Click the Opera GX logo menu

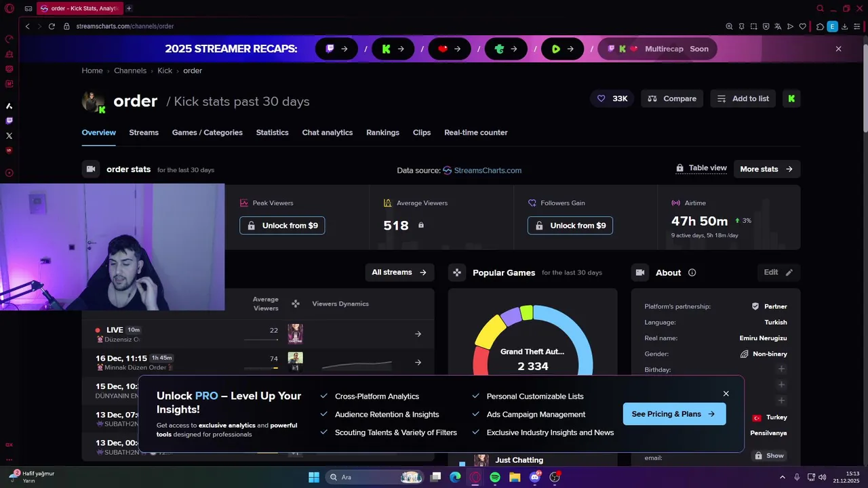pos(9,9)
